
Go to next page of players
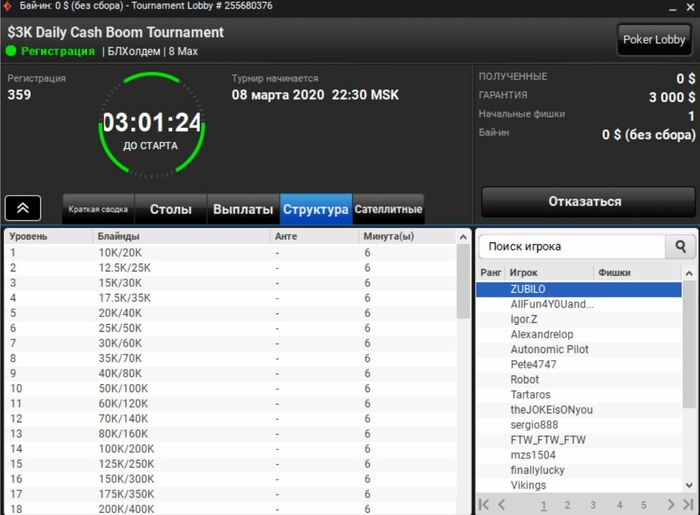[x=671, y=505]
